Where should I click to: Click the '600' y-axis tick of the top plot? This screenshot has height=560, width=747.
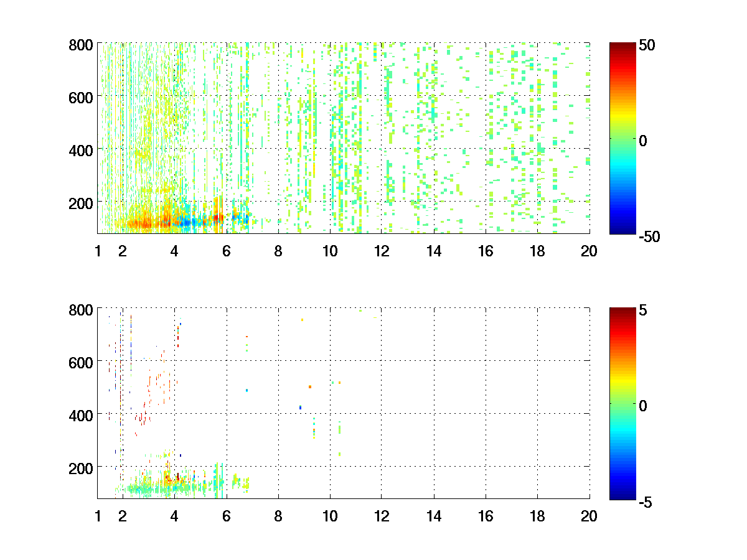(x=80, y=97)
